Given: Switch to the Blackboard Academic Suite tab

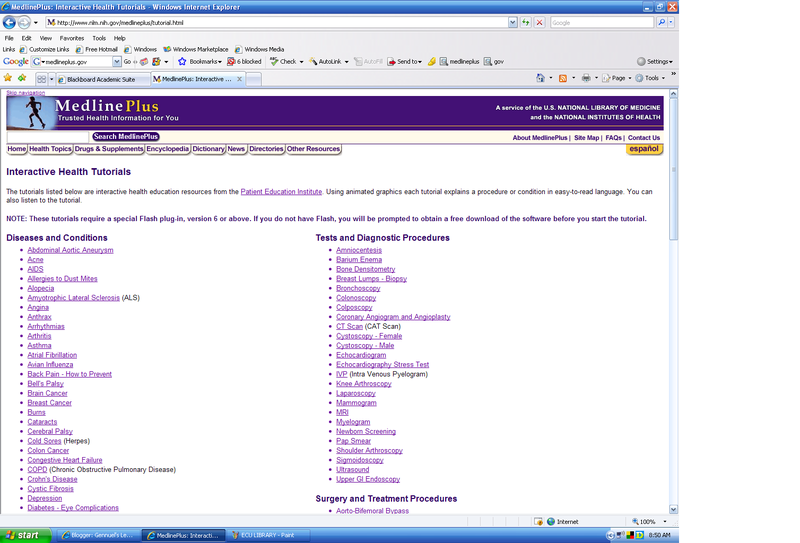Looking at the screenshot, I should tap(102, 79).
